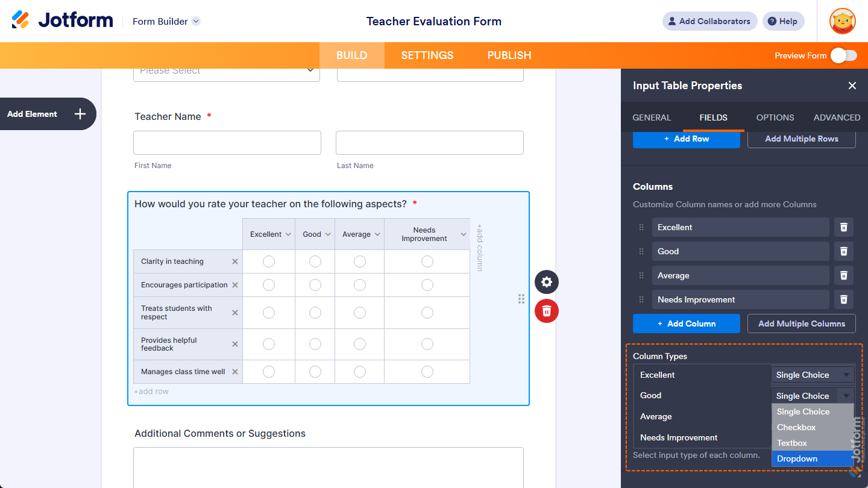Select Needs Improvement for Encourages participation
This screenshot has height=488, width=868.
click(427, 285)
